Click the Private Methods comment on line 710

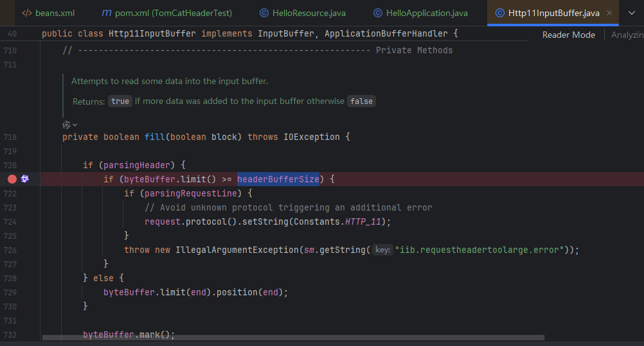(x=414, y=51)
